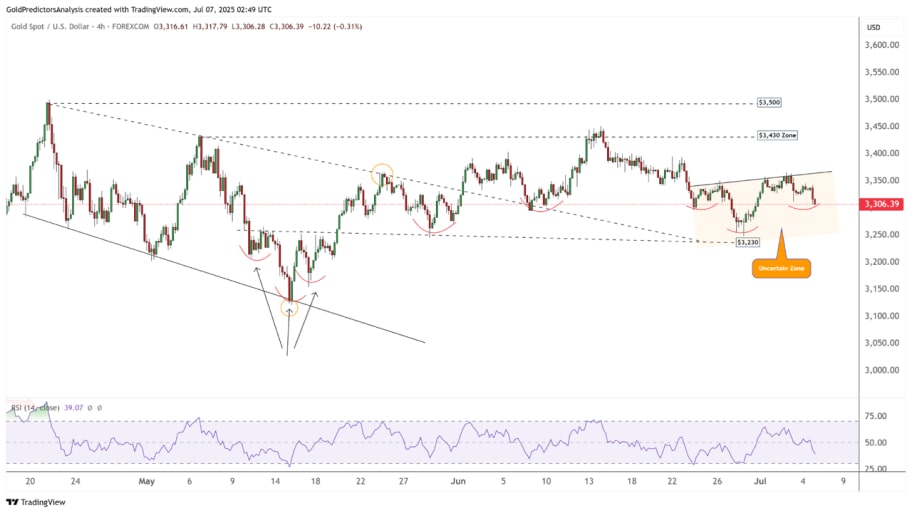Click the 3,100.00 price axis label
912x513 pixels.
coord(882,316)
